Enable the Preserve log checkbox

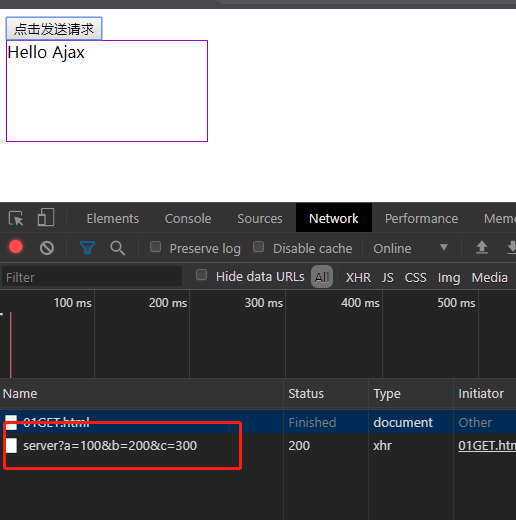[155, 247]
